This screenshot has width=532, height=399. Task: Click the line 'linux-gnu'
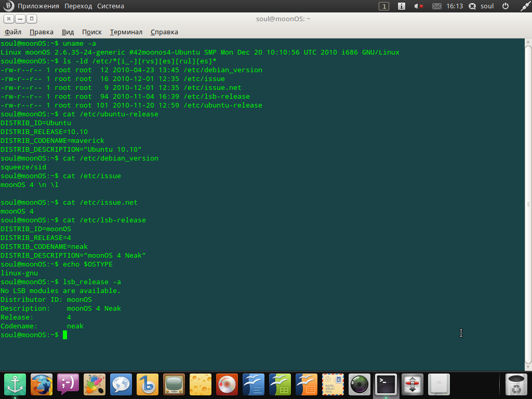tap(19, 273)
